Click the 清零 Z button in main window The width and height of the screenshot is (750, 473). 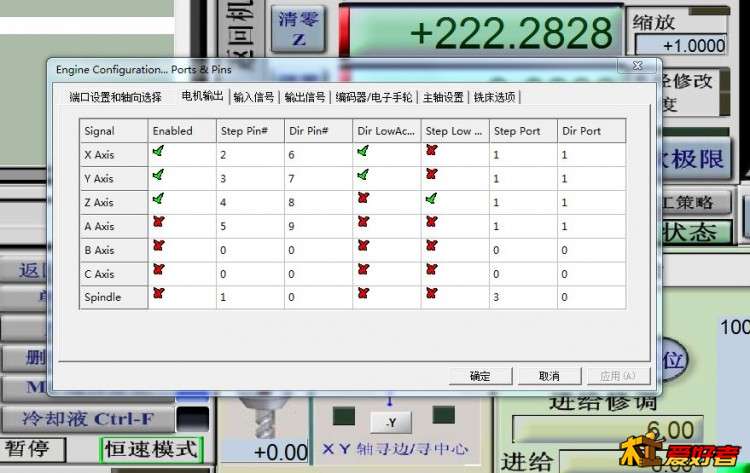tap(298, 29)
